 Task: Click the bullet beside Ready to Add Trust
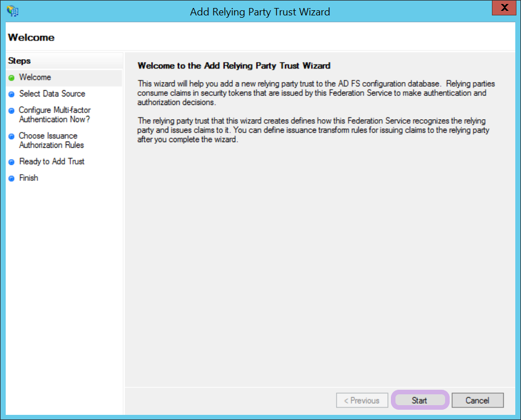[x=11, y=162]
